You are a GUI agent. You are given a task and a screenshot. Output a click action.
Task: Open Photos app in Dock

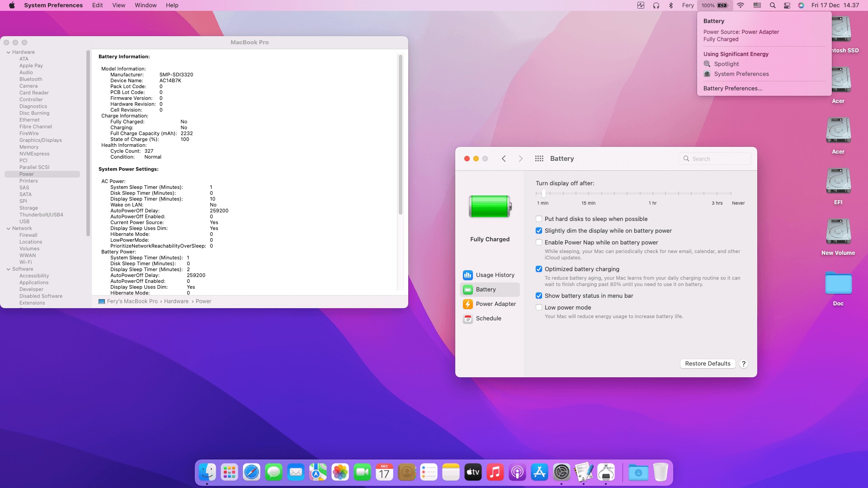[x=340, y=473]
